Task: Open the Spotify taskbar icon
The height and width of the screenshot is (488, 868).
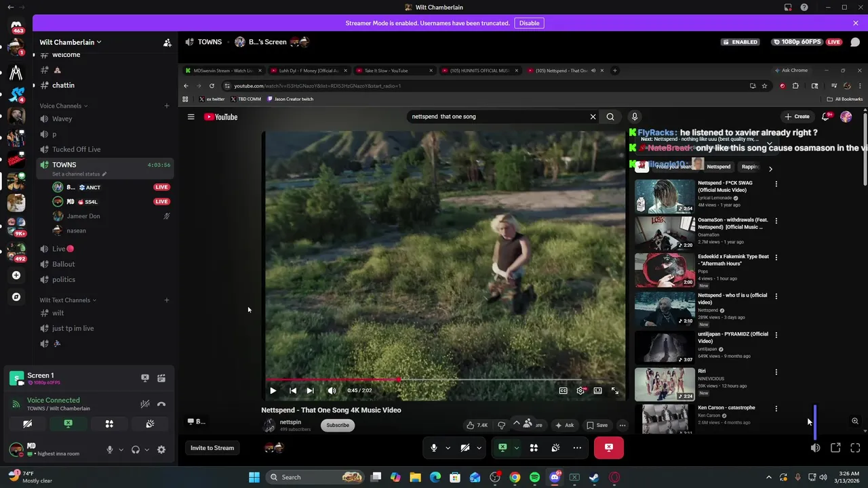Action: pyautogui.click(x=534, y=477)
